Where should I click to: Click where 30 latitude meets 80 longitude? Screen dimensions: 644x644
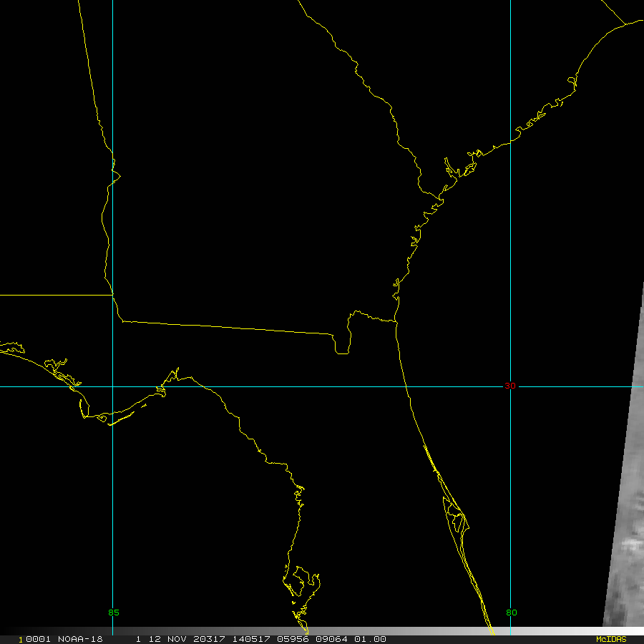tap(510, 386)
